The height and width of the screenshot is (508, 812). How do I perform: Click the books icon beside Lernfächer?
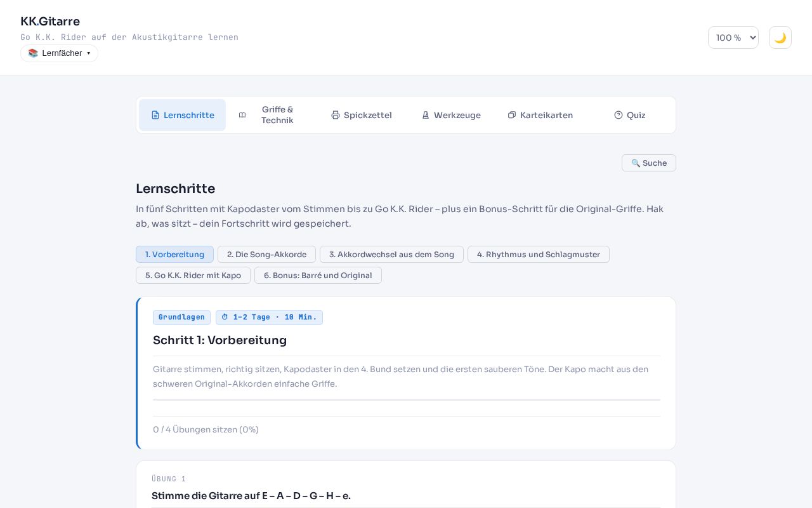33,53
